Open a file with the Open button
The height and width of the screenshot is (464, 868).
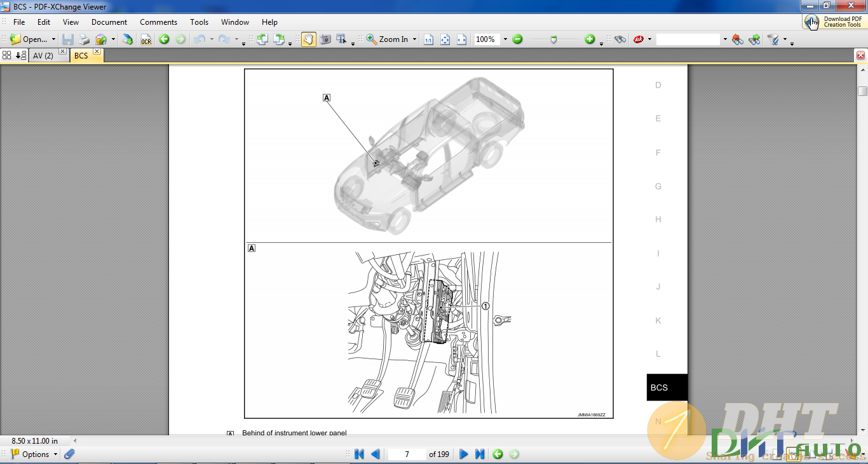click(x=29, y=39)
